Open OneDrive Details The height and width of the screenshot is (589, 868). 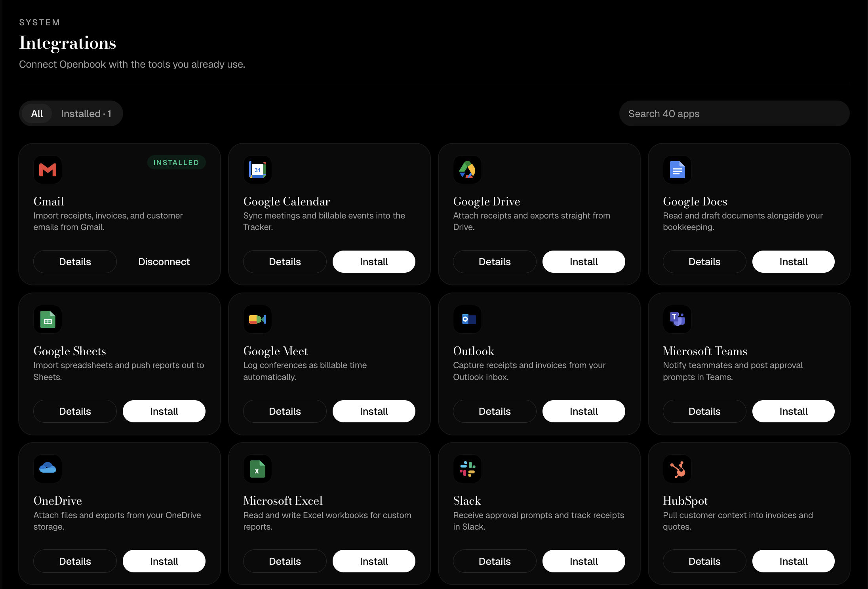(75, 561)
